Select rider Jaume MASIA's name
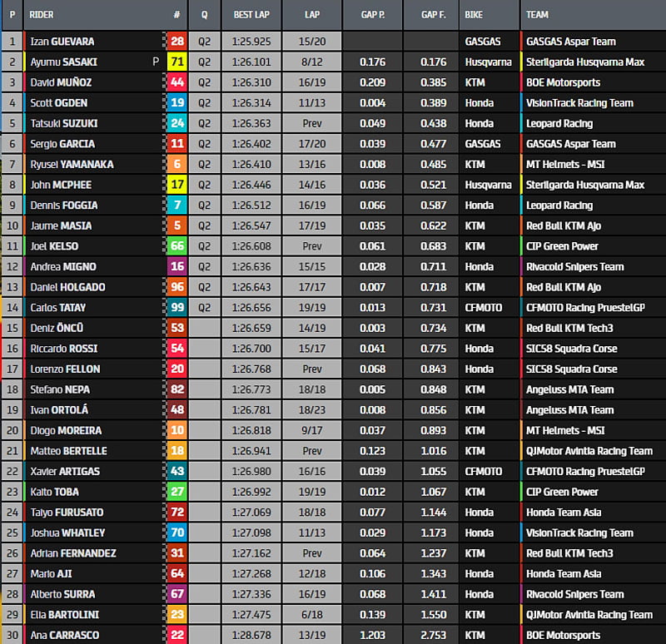Viewport: 666px width, 644px height. point(61,225)
